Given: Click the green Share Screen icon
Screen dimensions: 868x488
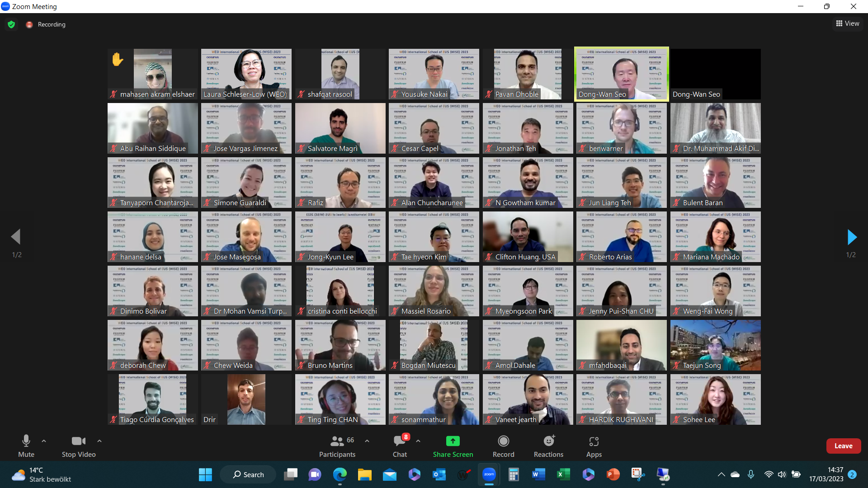Looking at the screenshot, I should 453,441.
